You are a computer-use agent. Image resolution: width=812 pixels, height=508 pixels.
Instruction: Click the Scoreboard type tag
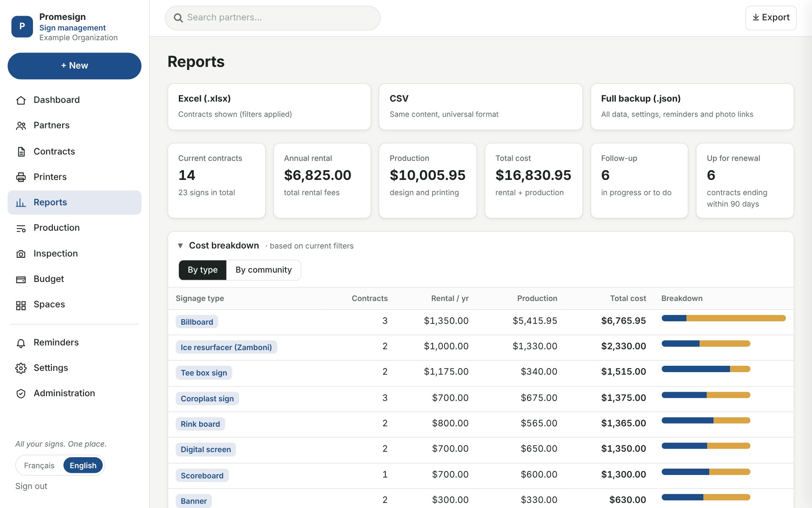pyautogui.click(x=202, y=476)
